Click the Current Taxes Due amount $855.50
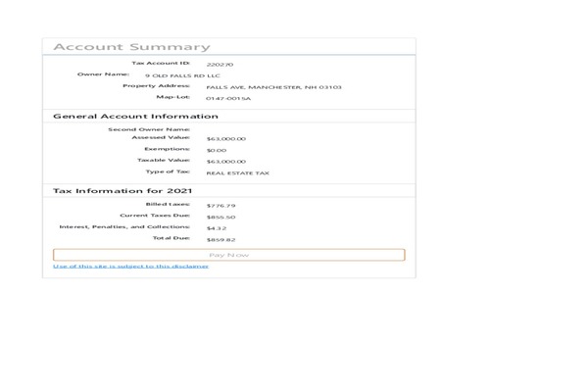Image resolution: width=588 pixels, height=392 pixels. pyautogui.click(x=220, y=217)
